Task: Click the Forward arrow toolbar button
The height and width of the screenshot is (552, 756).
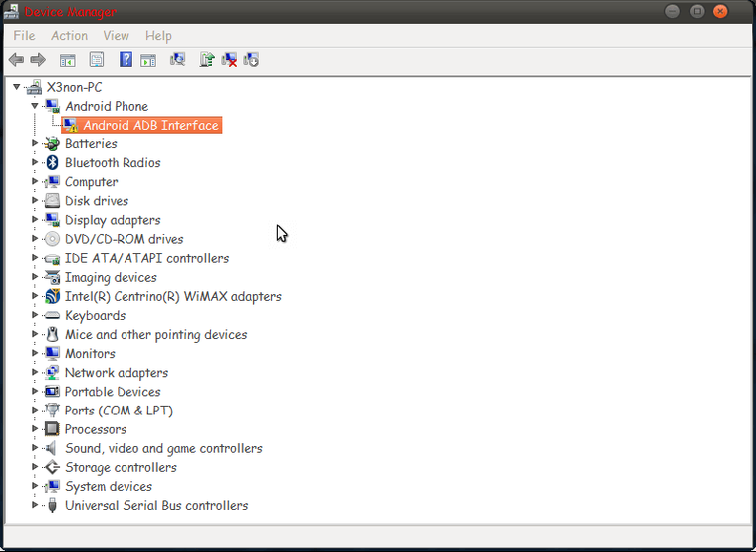Action: (x=38, y=60)
